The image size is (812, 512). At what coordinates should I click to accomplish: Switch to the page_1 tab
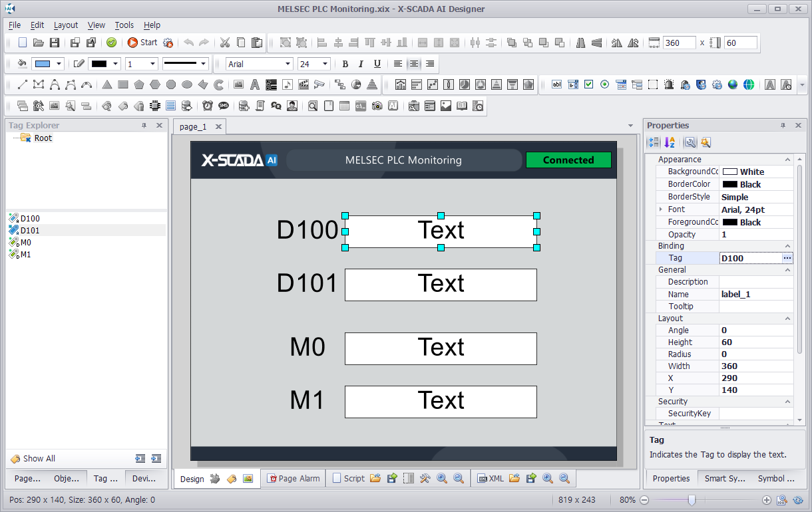(199, 126)
